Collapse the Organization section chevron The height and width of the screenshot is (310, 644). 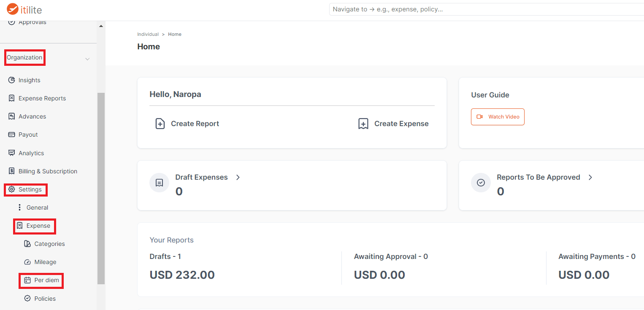(x=87, y=59)
